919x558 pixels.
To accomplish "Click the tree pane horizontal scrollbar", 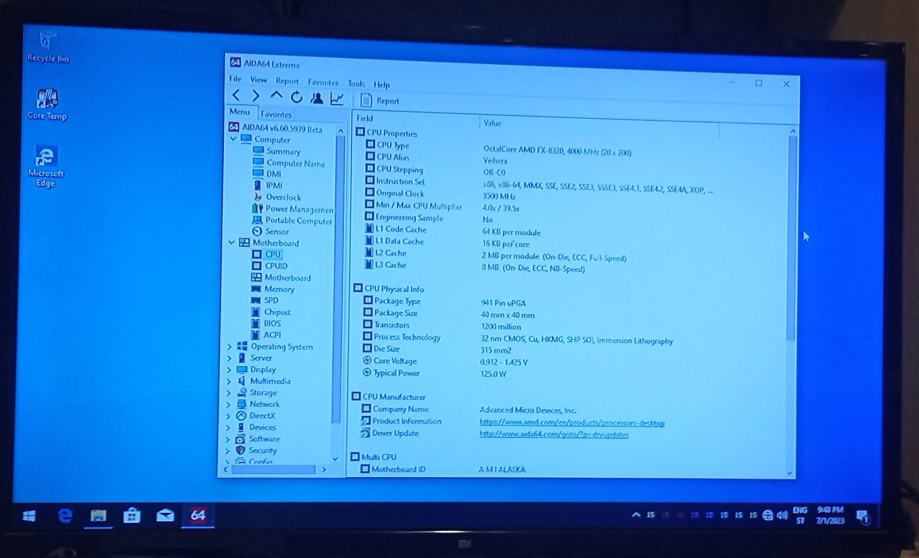I will click(274, 469).
